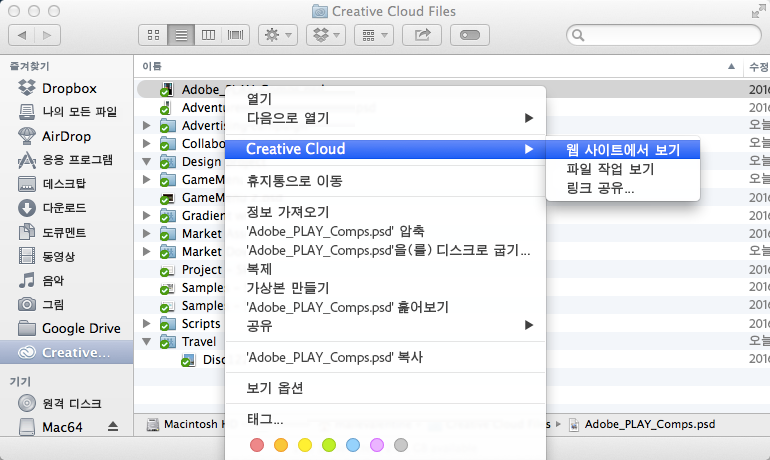
Task: Choose 태그... in the context menu
Action: (x=385, y=419)
